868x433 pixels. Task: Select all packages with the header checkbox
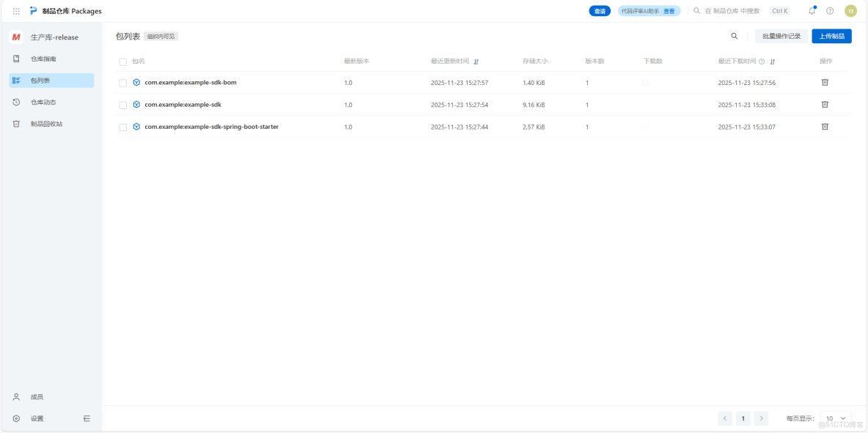[x=123, y=62]
